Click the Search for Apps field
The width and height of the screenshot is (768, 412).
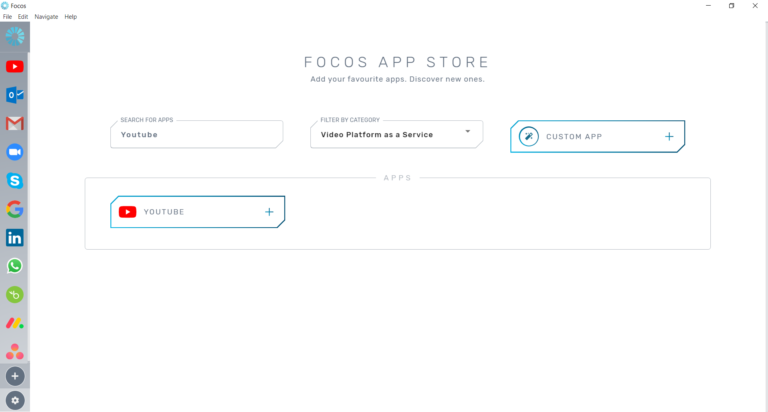(x=196, y=134)
